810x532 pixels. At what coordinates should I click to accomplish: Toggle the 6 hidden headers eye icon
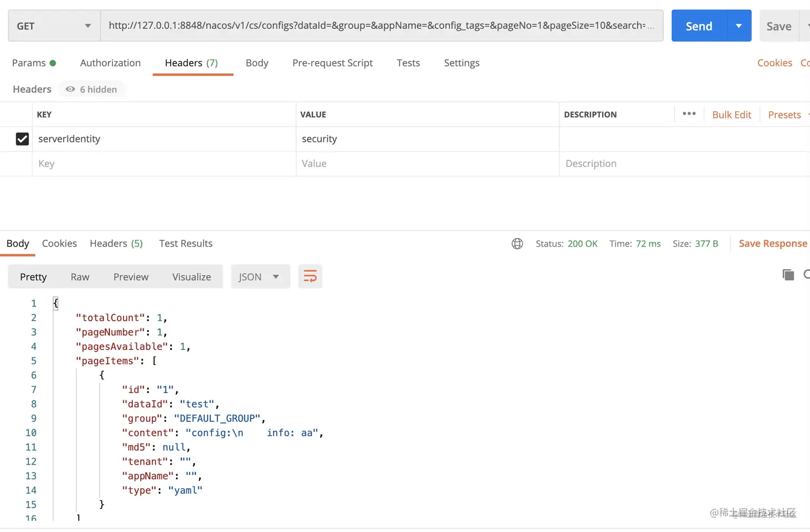point(70,89)
